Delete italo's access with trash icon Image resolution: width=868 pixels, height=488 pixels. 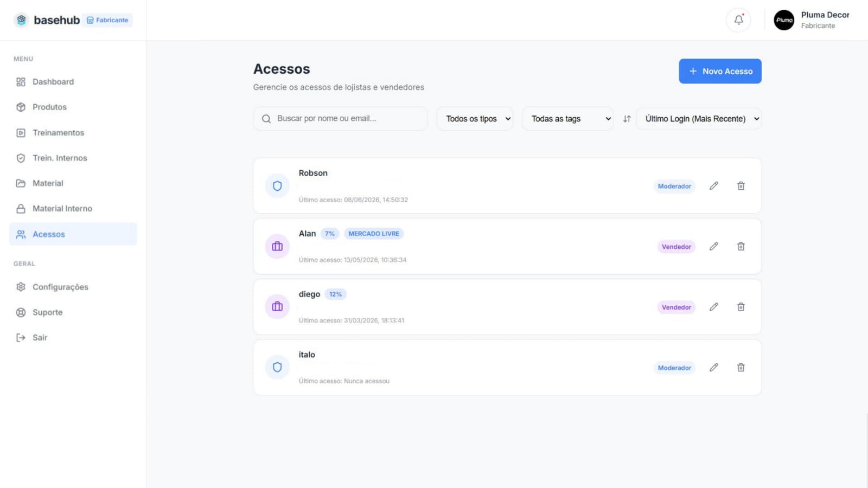(741, 368)
